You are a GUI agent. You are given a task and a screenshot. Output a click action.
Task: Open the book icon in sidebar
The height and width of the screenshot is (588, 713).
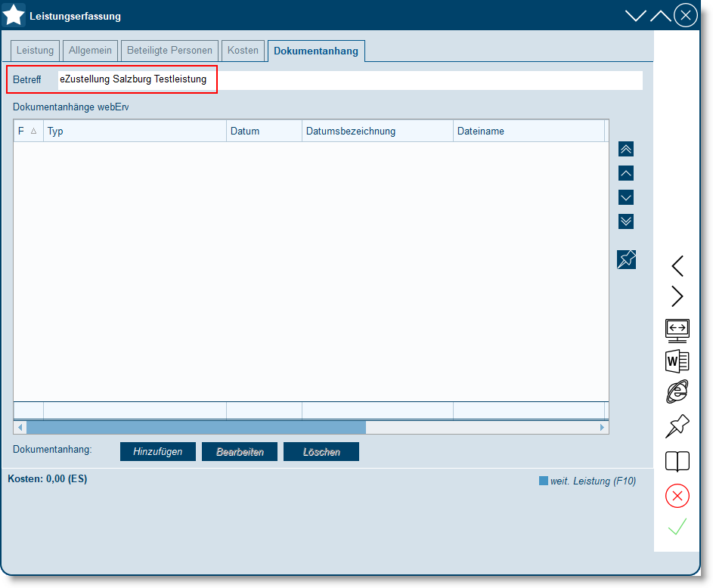point(677,461)
